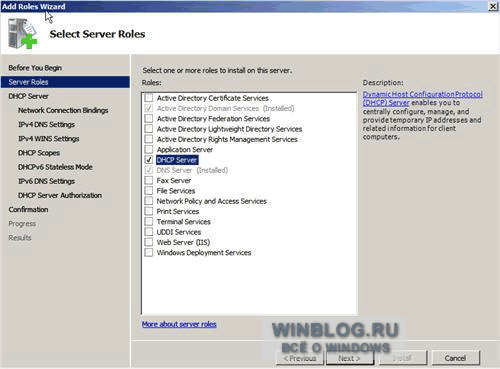Tick Network Policy and Access Services checkbox
The image size is (500, 369).
(149, 201)
